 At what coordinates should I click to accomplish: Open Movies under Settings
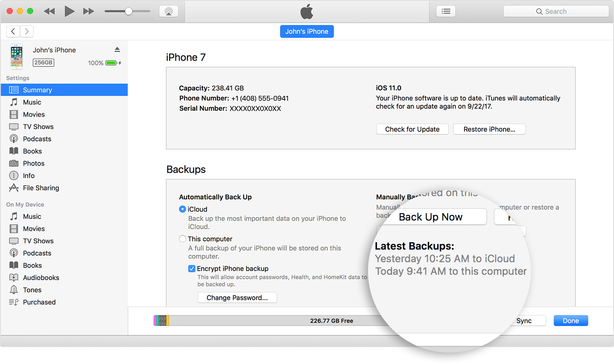click(64, 114)
